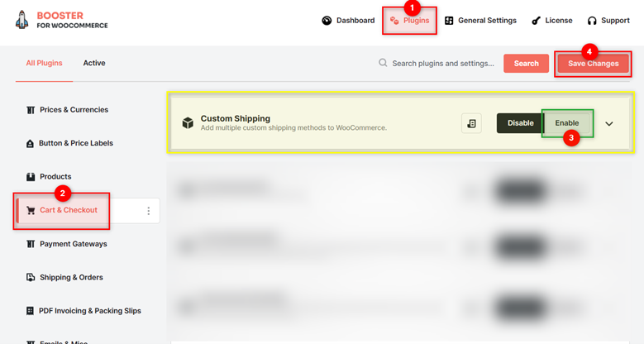Image resolution: width=644 pixels, height=344 pixels.
Task: Open the Dashboard page
Action: pyautogui.click(x=348, y=21)
